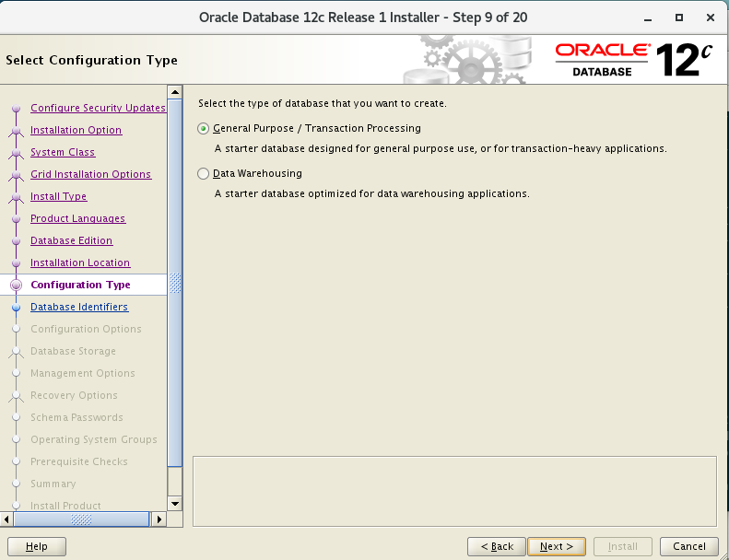Go back with the Back button
The image size is (729, 560).
[497, 546]
